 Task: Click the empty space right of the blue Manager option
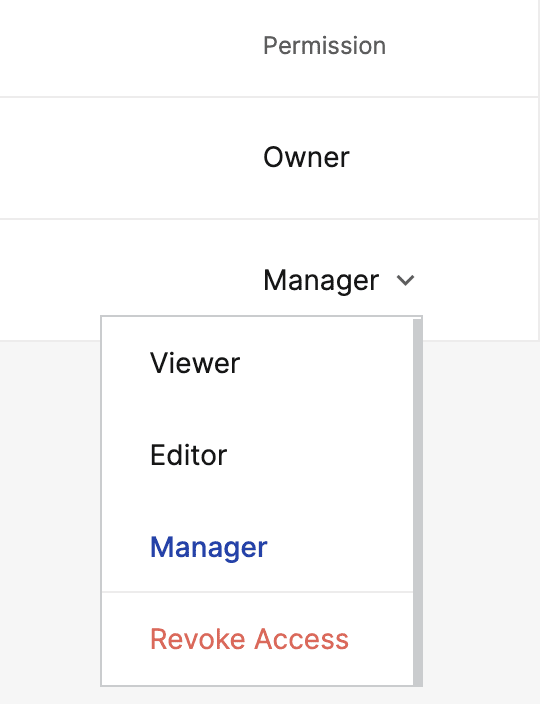(x=340, y=547)
